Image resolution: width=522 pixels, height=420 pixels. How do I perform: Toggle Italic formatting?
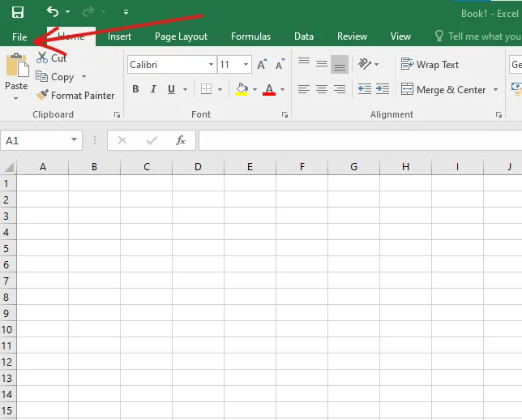[153, 89]
